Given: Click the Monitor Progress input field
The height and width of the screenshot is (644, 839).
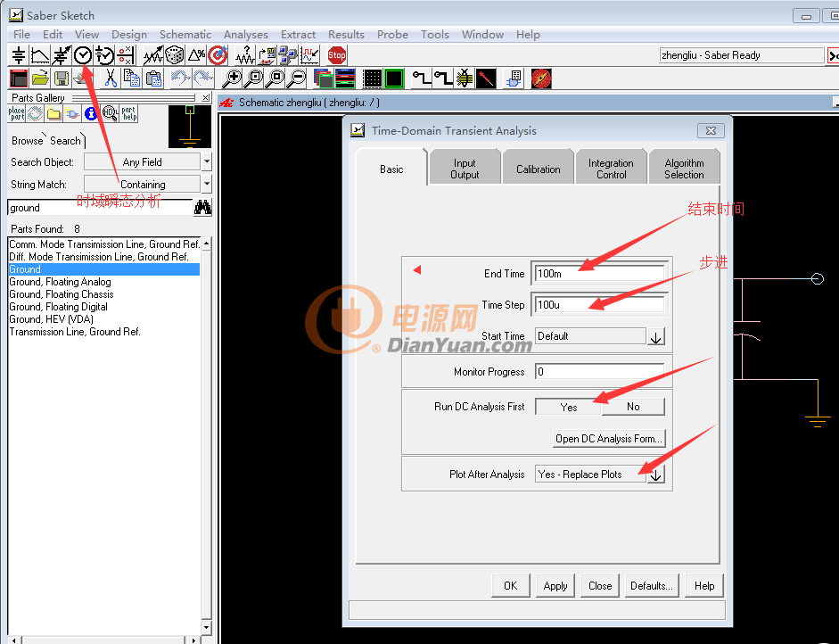Looking at the screenshot, I should pyautogui.click(x=599, y=372).
